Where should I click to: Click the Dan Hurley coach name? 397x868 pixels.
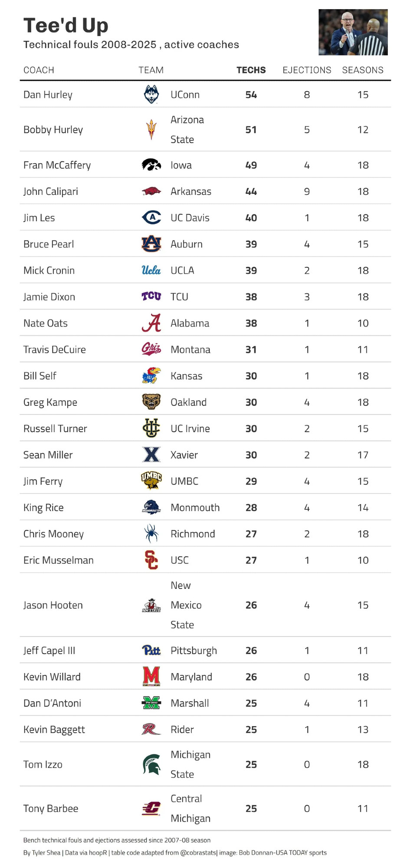[x=48, y=95]
